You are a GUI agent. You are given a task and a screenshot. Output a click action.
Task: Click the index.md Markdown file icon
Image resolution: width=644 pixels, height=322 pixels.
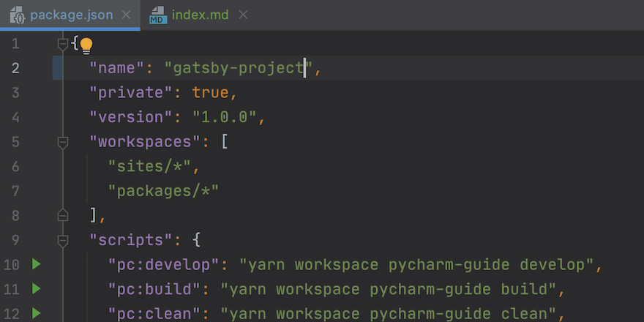coord(157,15)
